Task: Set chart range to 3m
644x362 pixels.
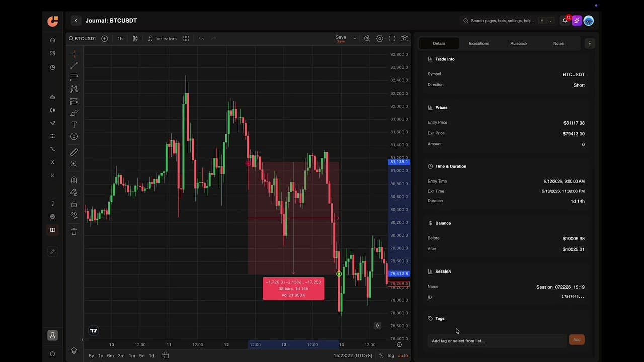Action: [x=121, y=356]
